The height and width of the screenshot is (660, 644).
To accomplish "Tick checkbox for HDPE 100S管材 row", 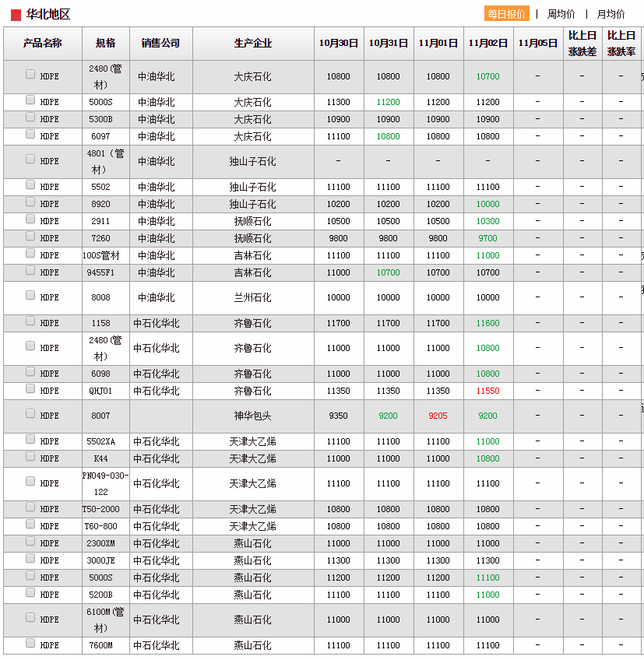I will click(30, 254).
